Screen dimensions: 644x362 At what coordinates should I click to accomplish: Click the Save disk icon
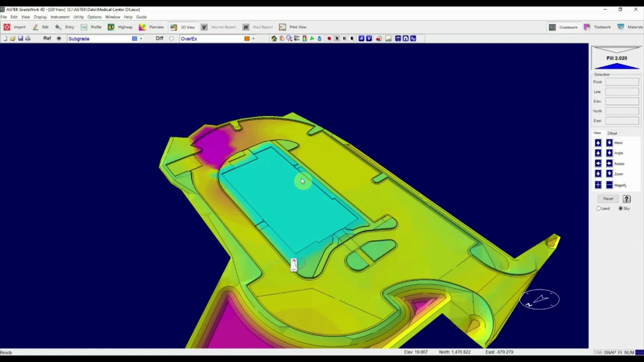point(20,39)
